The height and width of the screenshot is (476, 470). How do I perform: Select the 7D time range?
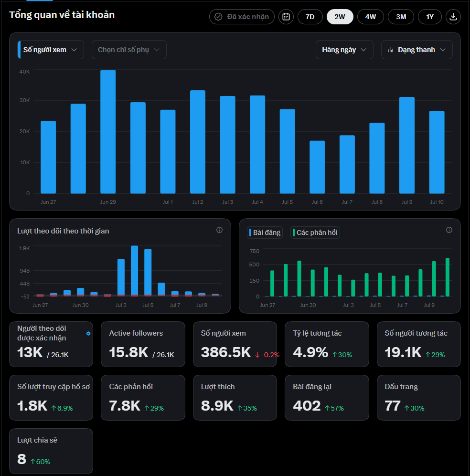pyautogui.click(x=310, y=17)
